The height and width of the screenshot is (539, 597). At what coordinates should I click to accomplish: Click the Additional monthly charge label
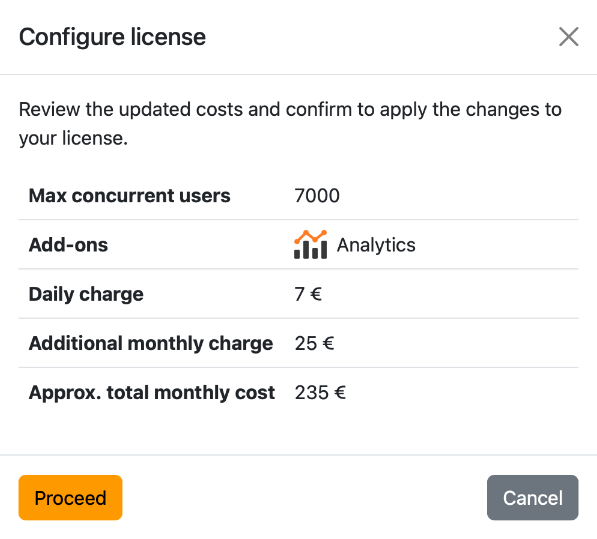click(151, 343)
